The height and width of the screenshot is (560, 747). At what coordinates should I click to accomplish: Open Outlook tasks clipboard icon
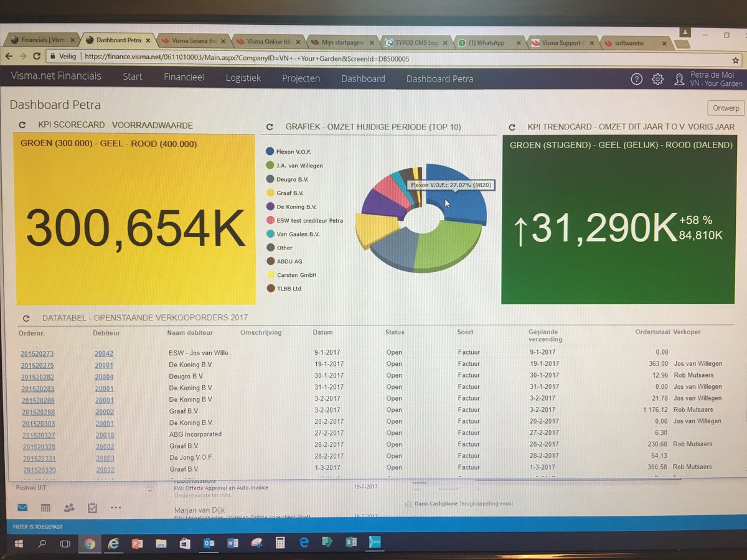coord(92,508)
